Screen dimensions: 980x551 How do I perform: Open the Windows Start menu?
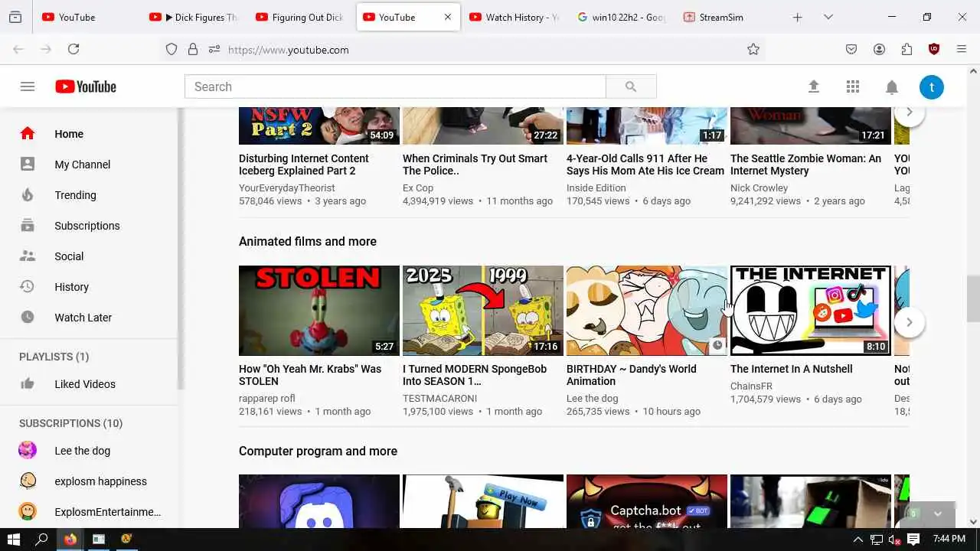(14, 540)
